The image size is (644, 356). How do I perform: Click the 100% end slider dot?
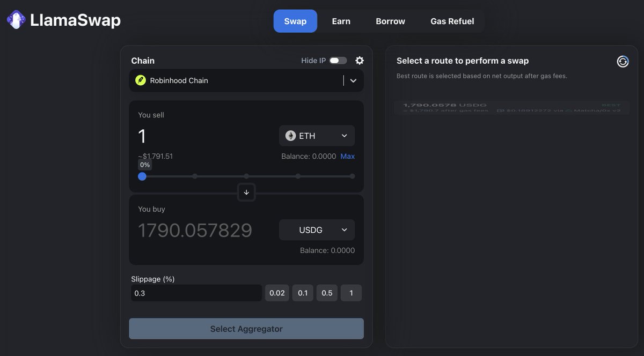pyautogui.click(x=352, y=176)
